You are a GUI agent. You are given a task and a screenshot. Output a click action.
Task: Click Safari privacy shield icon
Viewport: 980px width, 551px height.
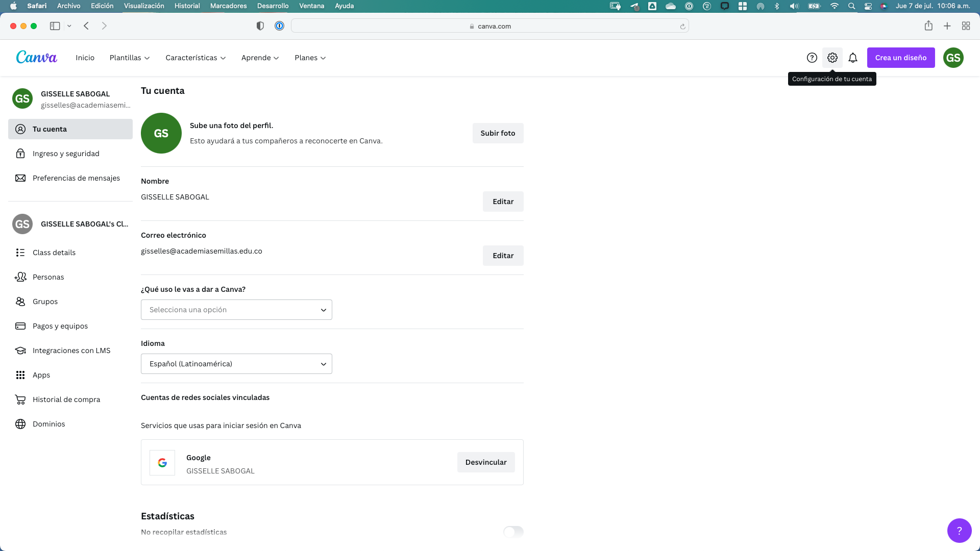(260, 26)
